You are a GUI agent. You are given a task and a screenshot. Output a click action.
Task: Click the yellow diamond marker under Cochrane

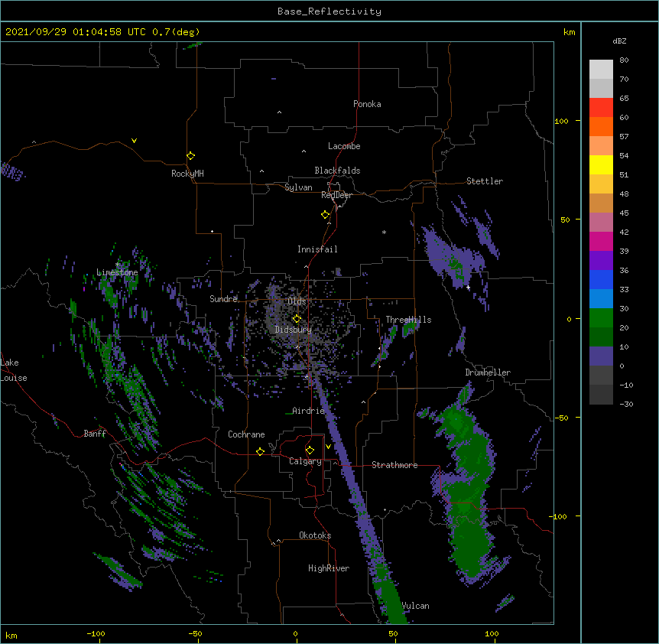pyautogui.click(x=260, y=451)
